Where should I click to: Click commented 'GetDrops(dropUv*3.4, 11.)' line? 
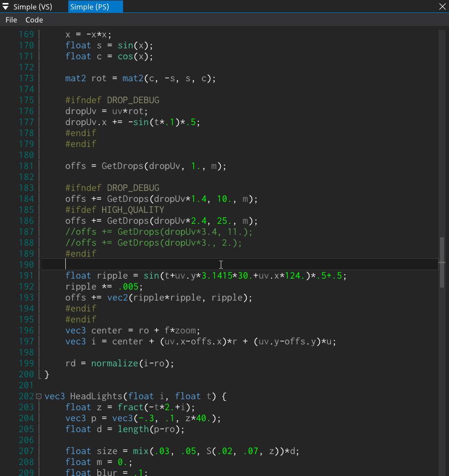159,232
